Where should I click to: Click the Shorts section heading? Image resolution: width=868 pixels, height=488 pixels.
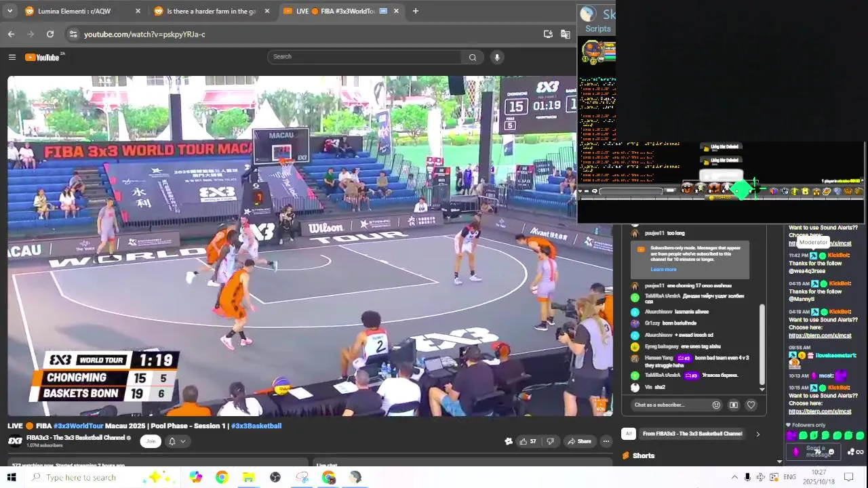[x=644, y=455]
